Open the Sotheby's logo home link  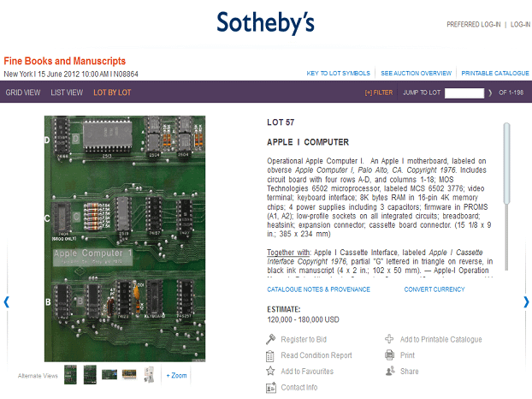tap(266, 22)
